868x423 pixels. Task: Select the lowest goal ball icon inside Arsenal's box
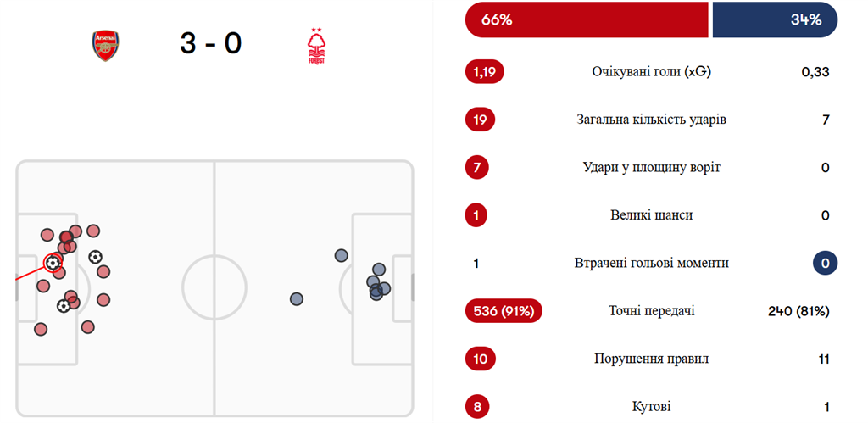tap(64, 306)
